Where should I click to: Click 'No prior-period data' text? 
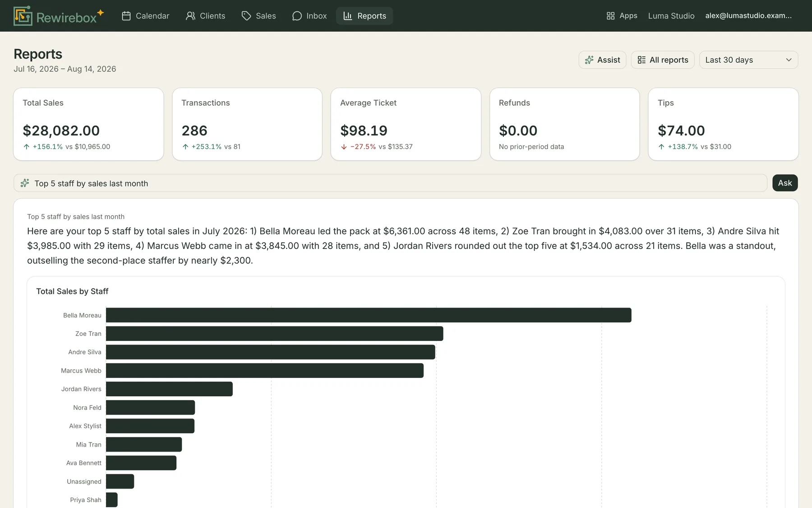[x=531, y=147]
